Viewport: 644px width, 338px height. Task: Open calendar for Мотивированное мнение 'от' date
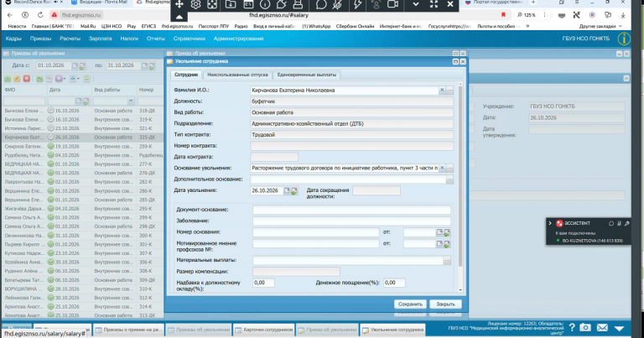pyautogui.click(x=439, y=243)
